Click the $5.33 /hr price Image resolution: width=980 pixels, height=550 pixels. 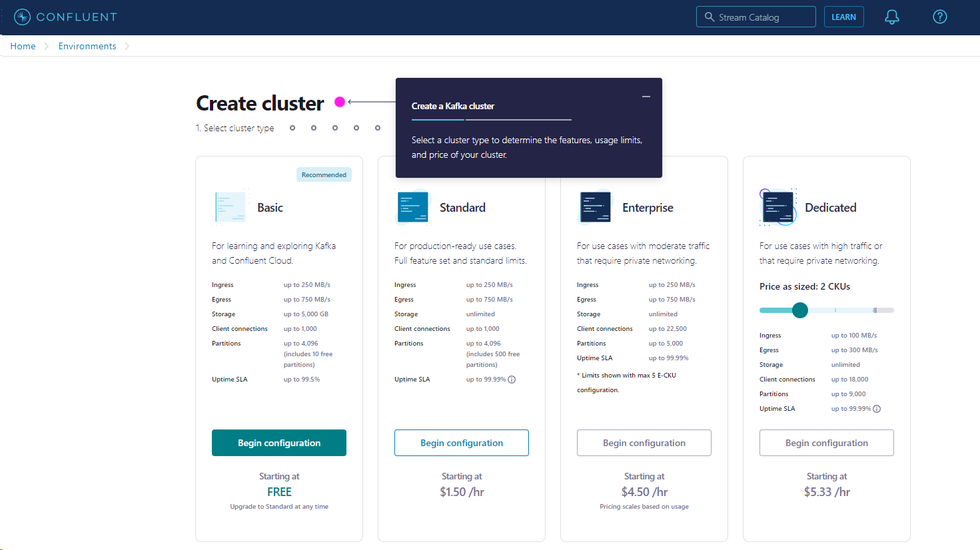click(x=827, y=492)
